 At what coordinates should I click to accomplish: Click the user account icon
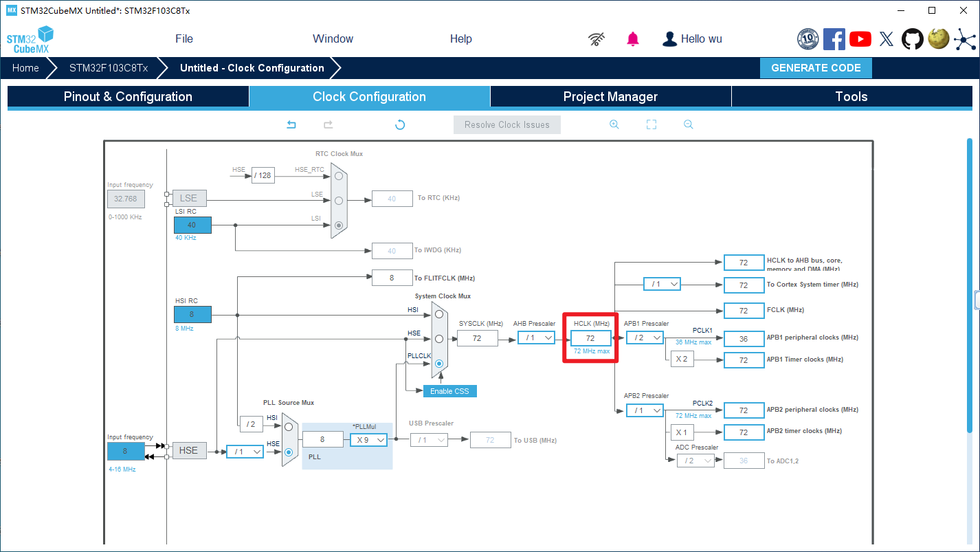(669, 39)
